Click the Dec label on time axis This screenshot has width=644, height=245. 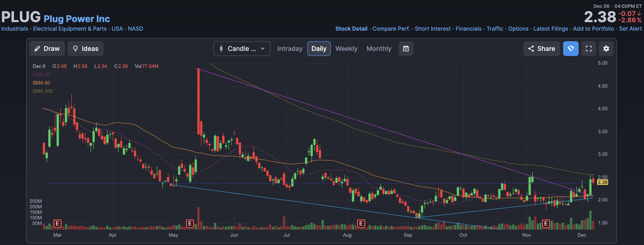click(x=582, y=235)
